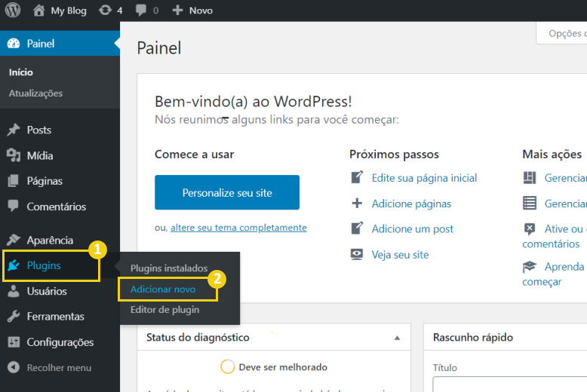587x392 pixels.
Task: Click the Plugins plug icon
Action: (x=14, y=265)
